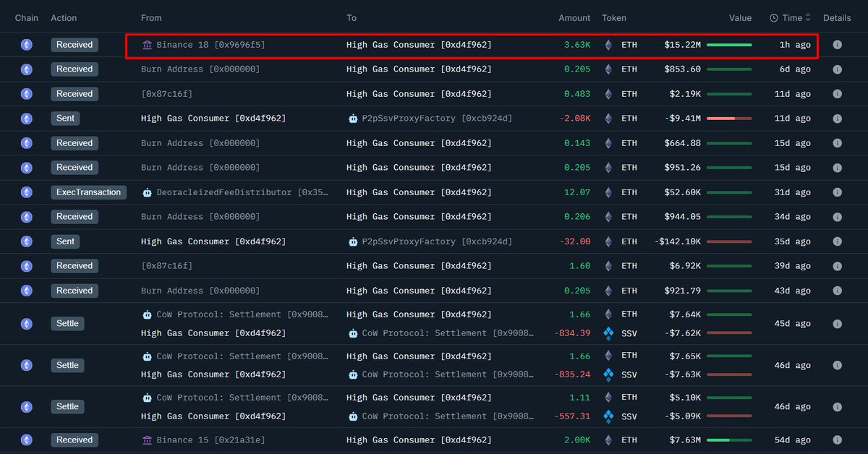Click info icon on the ExecTransaction row

pos(837,192)
